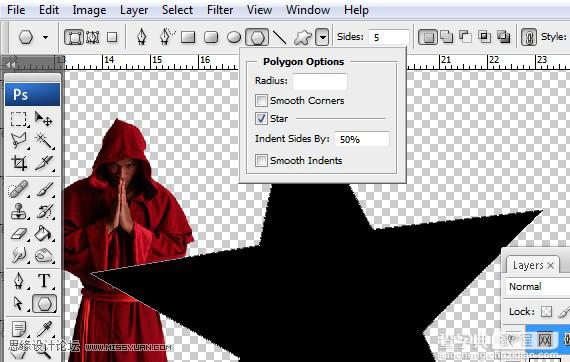
Task: Select the Custom Shape tool in options bar
Action: click(x=303, y=37)
